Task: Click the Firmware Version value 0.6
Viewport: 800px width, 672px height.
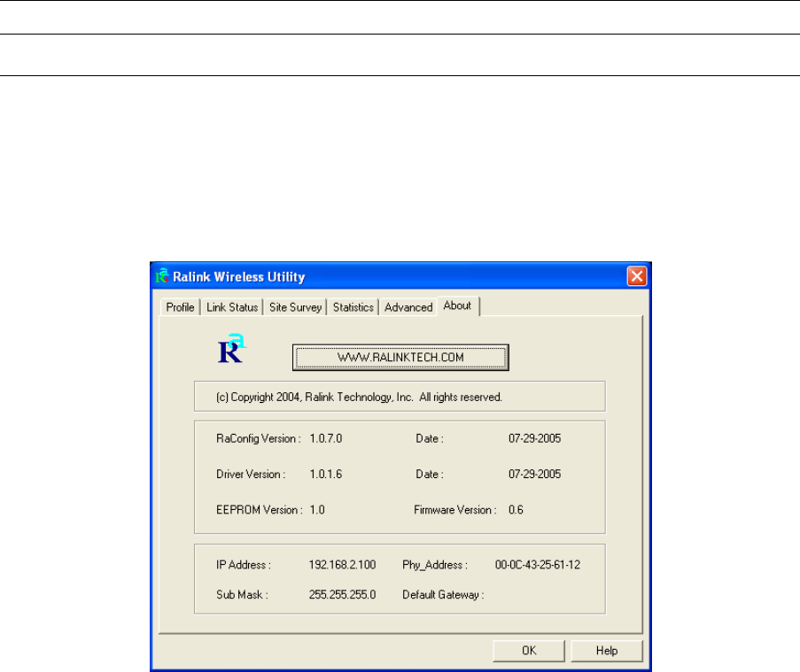Action: (x=516, y=510)
